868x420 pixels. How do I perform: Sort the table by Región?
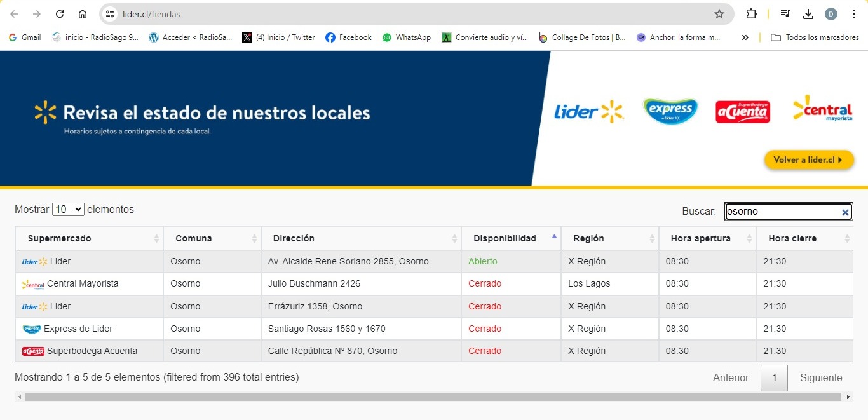pyautogui.click(x=610, y=238)
